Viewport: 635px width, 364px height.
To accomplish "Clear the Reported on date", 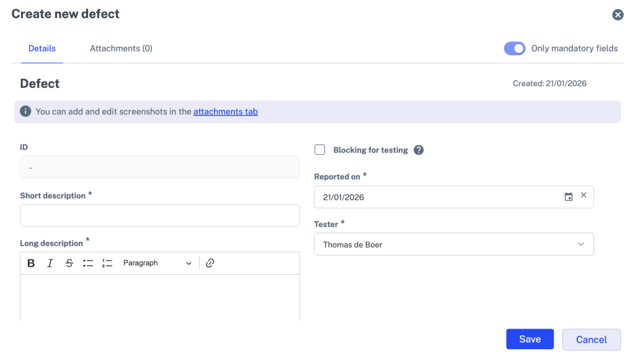I will point(584,195).
